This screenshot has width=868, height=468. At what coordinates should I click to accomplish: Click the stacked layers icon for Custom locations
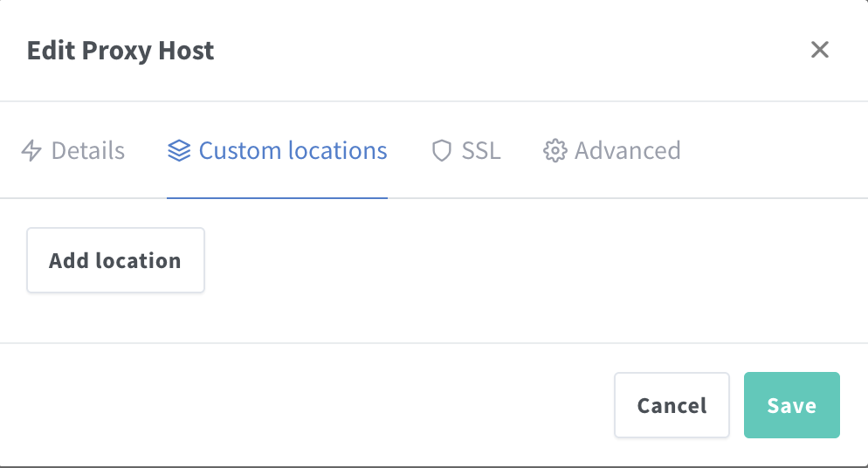(179, 151)
